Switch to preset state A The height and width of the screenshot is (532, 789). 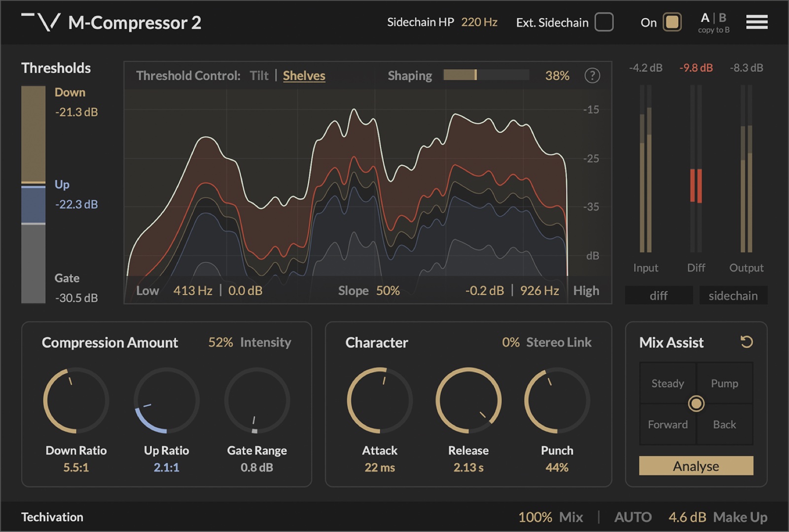click(705, 18)
